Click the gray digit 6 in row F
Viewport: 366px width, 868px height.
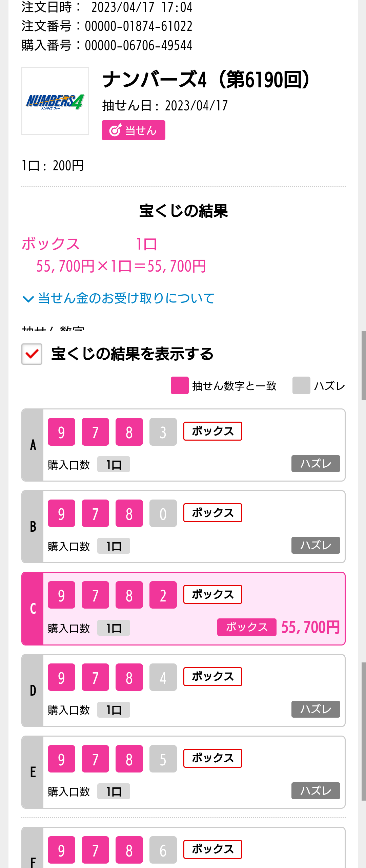point(163,850)
